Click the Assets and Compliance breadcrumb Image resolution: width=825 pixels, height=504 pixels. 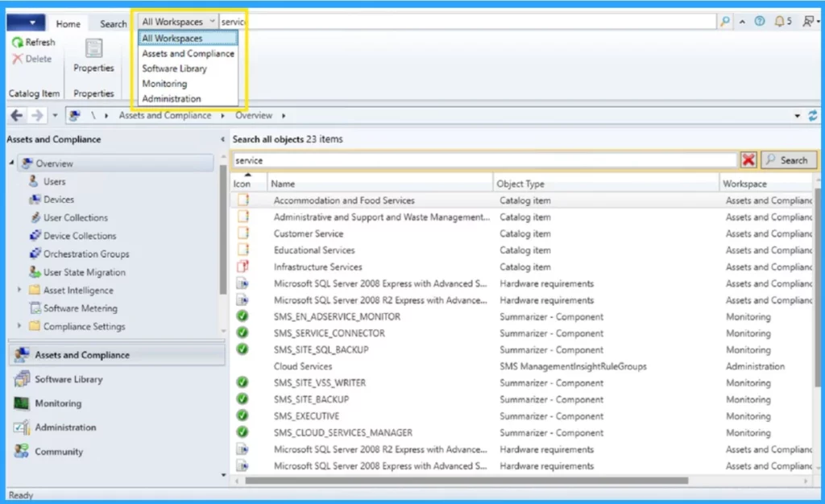click(164, 115)
